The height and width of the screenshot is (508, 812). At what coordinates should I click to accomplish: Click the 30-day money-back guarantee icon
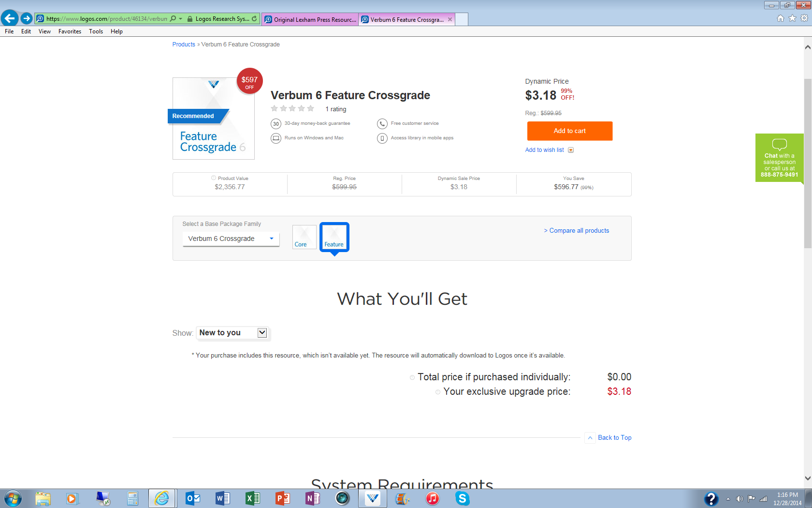click(x=276, y=124)
